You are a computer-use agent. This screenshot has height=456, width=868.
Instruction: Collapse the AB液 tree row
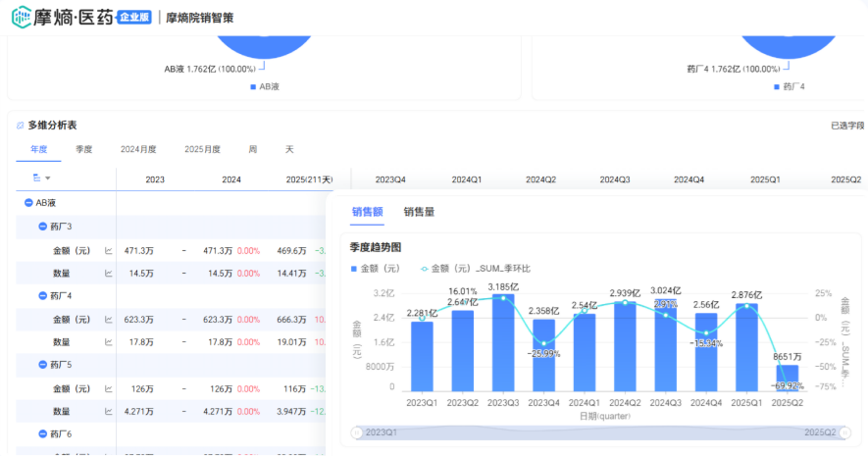tap(28, 202)
